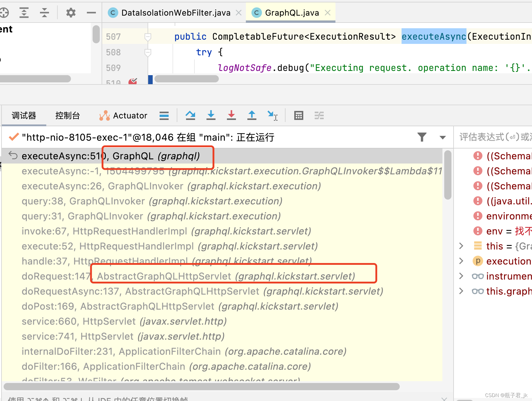Select frame doRequestAsync:137, AbstractGraphQLHttpServlet

pos(222,291)
